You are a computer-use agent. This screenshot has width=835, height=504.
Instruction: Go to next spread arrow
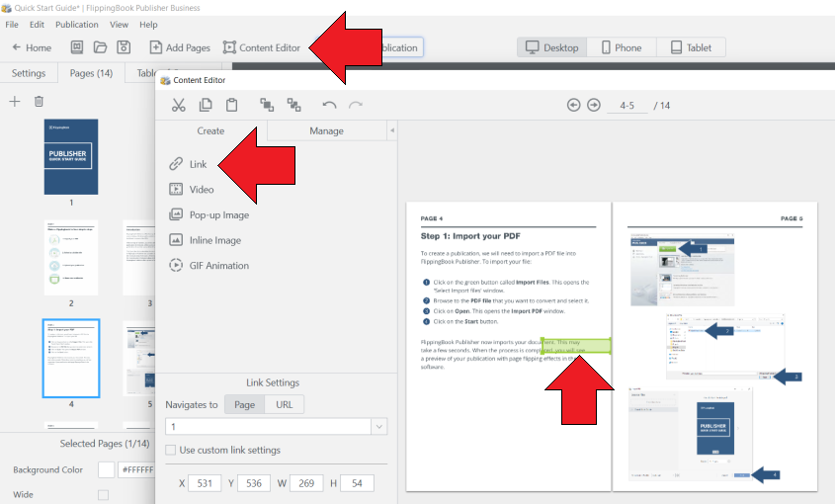point(594,105)
